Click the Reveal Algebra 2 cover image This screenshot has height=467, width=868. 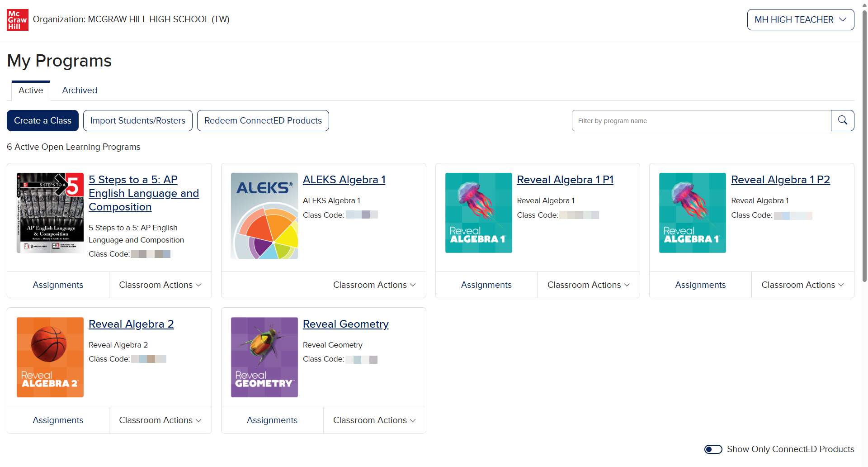click(50, 357)
